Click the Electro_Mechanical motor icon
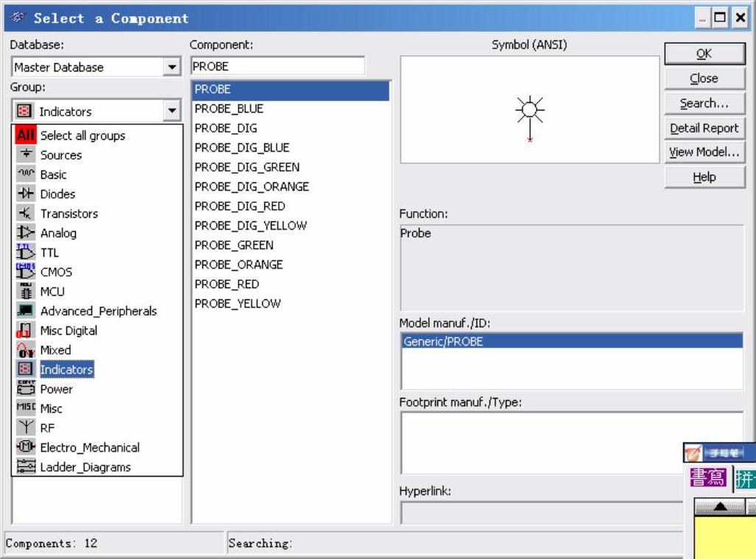The image size is (756, 559). point(26,446)
